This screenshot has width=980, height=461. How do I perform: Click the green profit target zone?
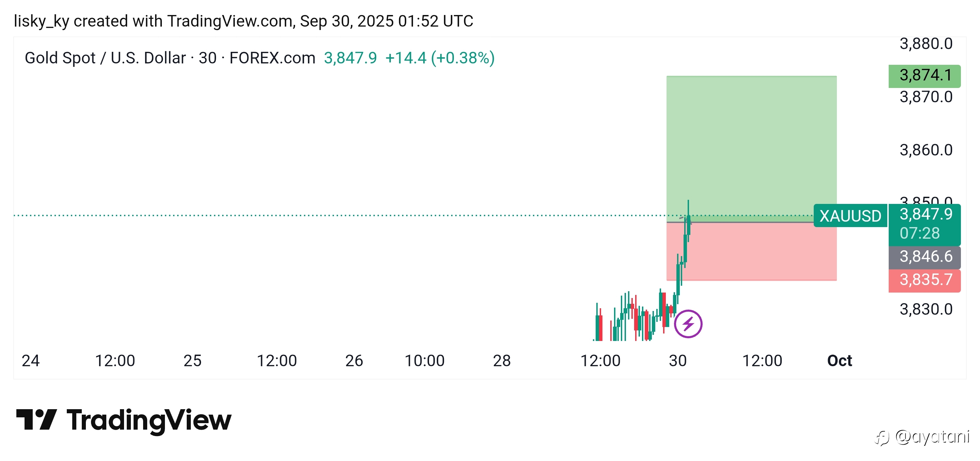[751, 145]
